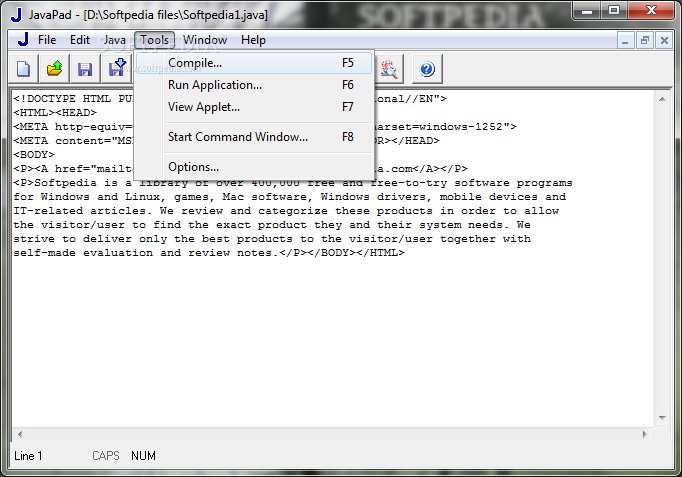
Task: Select Run Application... menu entry
Action: point(254,85)
